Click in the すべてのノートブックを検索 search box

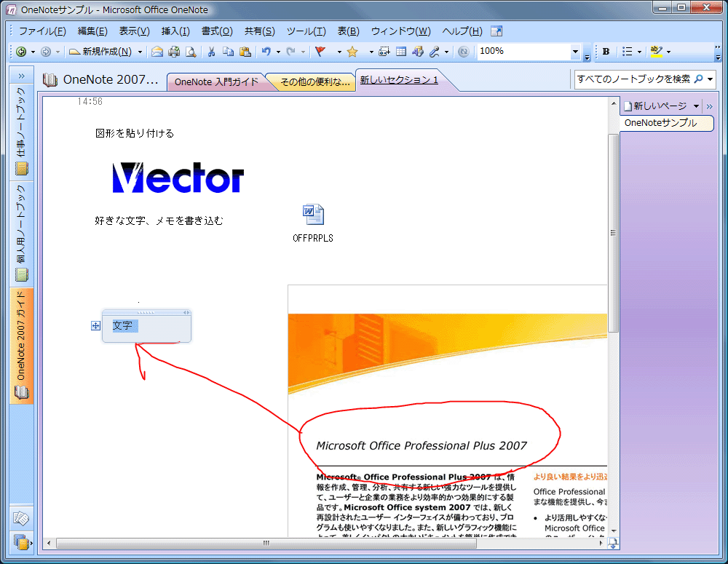633,79
